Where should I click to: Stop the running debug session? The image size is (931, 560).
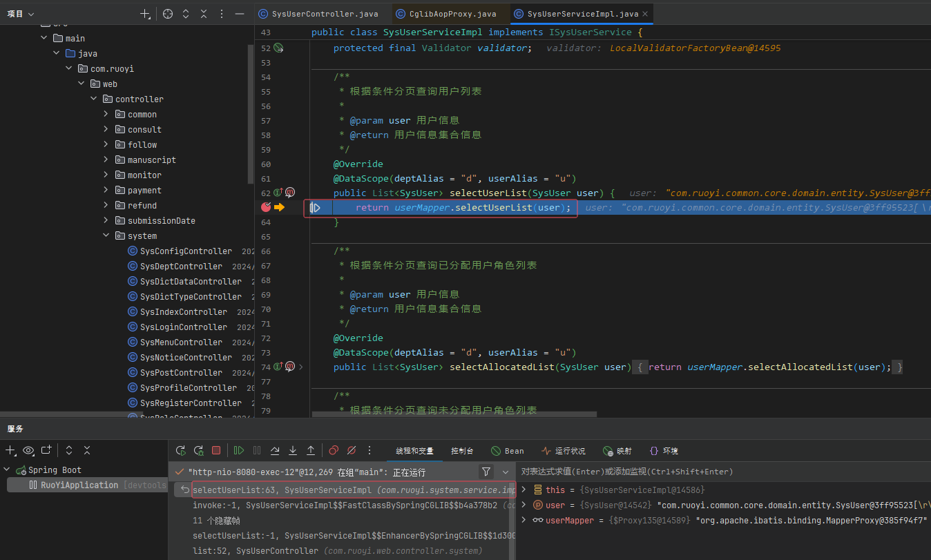(x=216, y=450)
